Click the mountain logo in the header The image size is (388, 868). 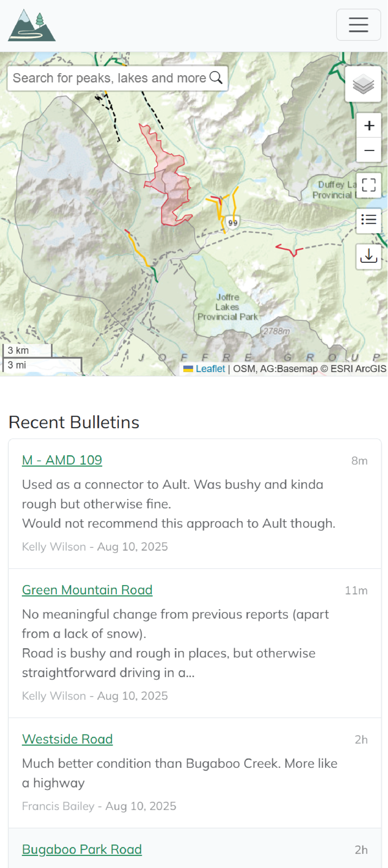coord(32,25)
